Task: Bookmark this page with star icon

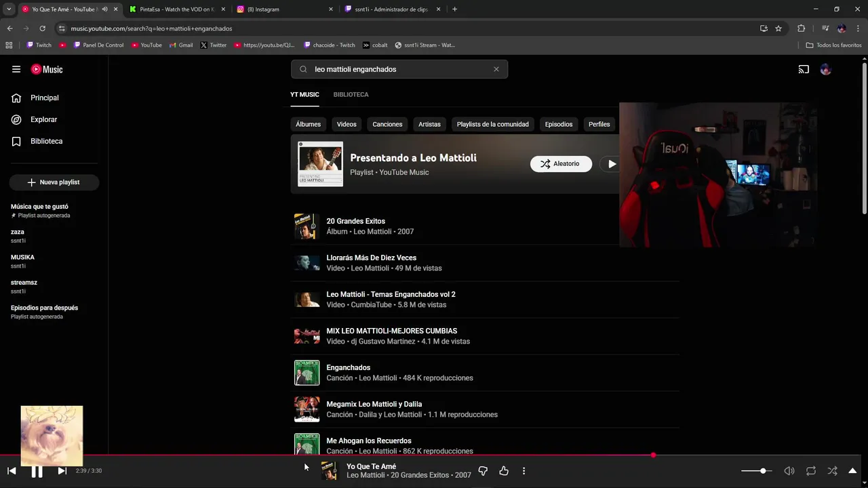Action: pyautogui.click(x=778, y=28)
